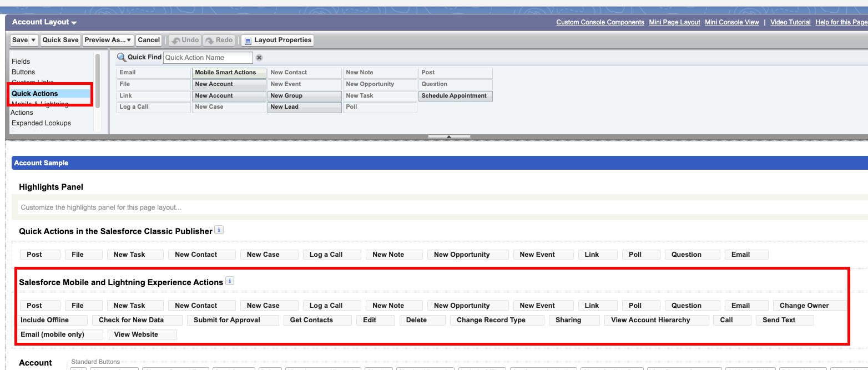Select the Edit action
Viewport: 868px width, 370px height.
click(x=376, y=320)
